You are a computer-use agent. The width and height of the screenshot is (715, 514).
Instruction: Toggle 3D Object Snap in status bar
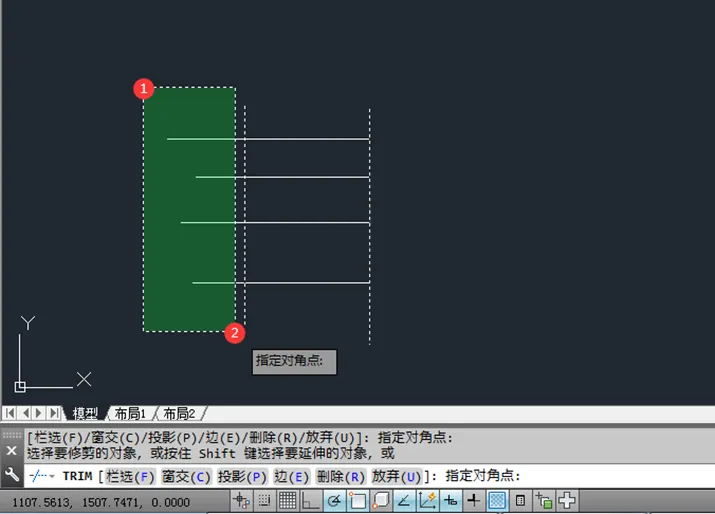click(381, 501)
